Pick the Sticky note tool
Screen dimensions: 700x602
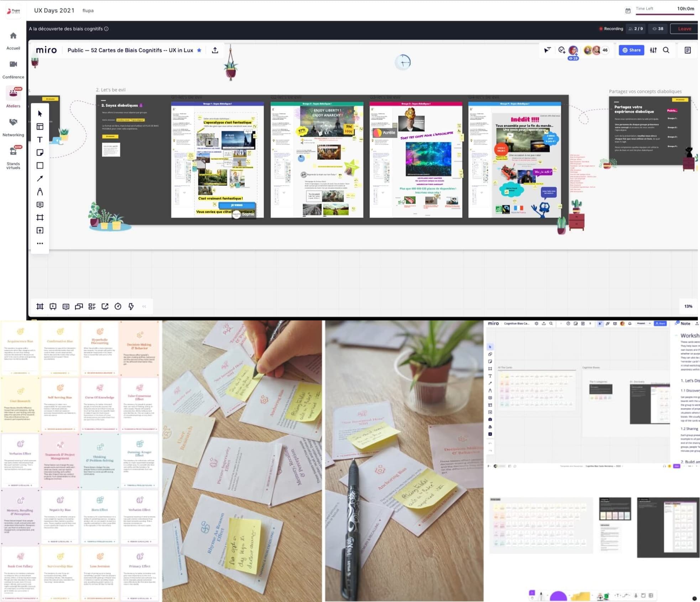pos(40,152)
